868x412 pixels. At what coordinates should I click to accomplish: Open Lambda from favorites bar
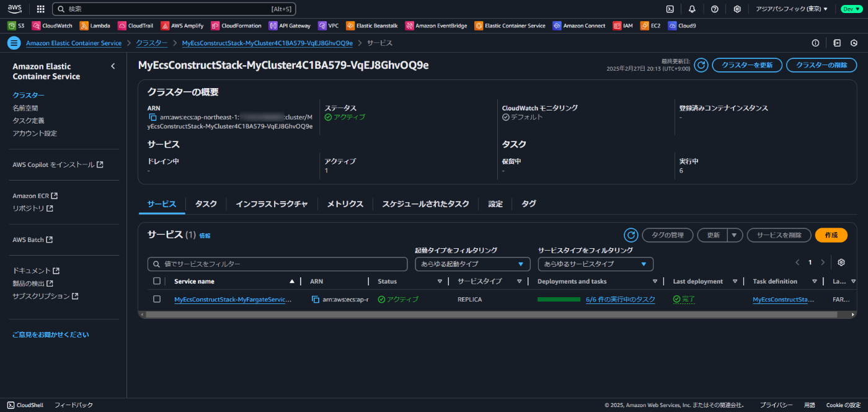pos(95,25)
